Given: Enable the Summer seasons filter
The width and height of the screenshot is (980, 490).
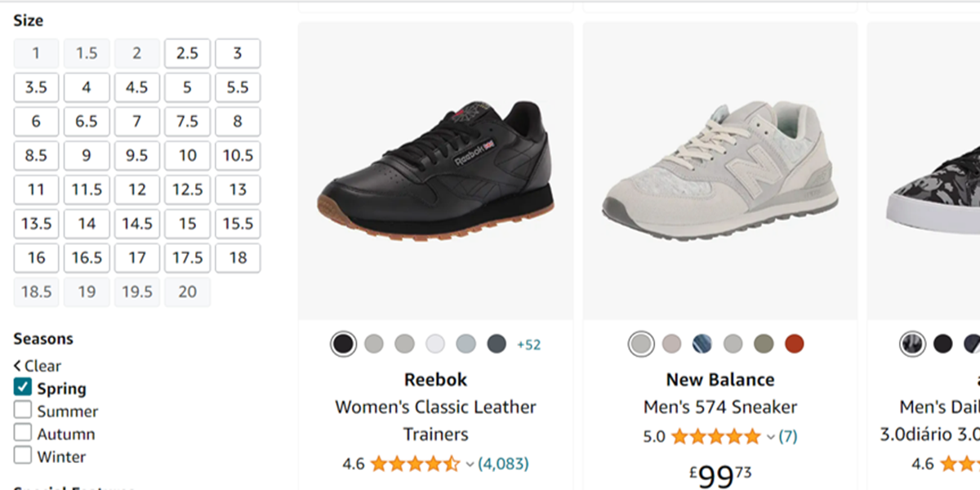Looking at the screenshot, I should tap(22, 410).
